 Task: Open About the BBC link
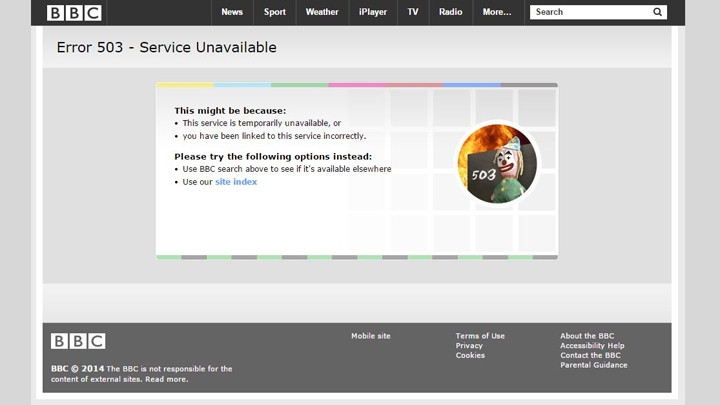click(587, 336)
